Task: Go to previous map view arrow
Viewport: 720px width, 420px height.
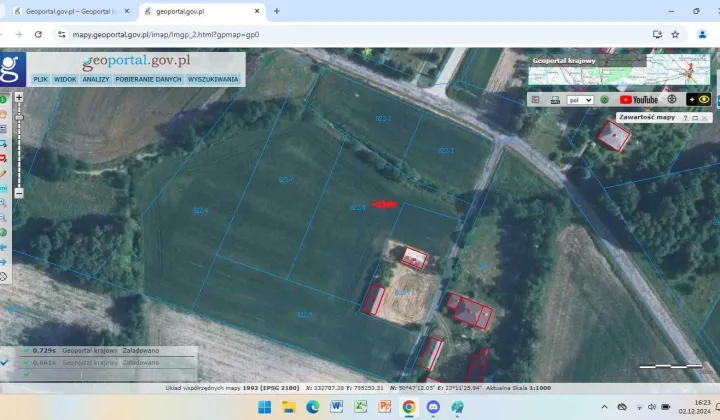Action: (x=3, y=247)
